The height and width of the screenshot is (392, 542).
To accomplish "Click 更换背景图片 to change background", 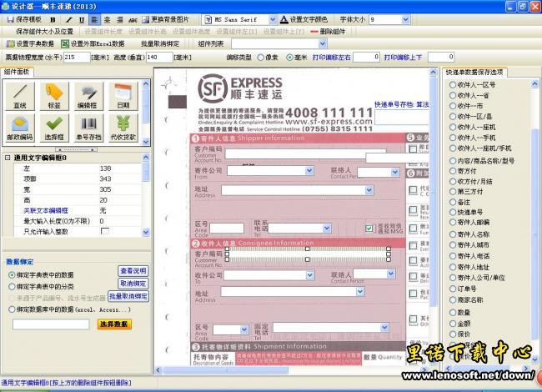I will [x=166, y=20].
